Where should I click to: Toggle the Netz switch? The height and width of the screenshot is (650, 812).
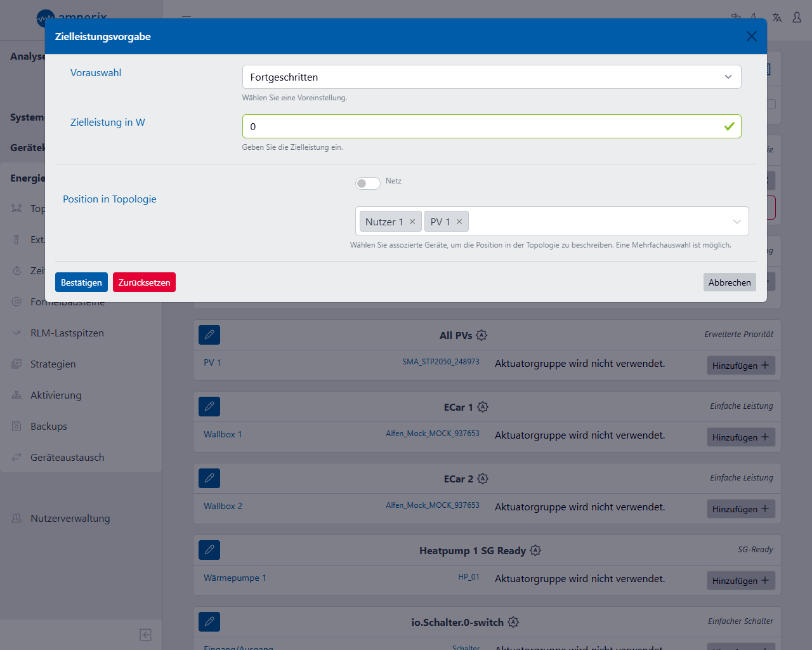coord(367,183)
